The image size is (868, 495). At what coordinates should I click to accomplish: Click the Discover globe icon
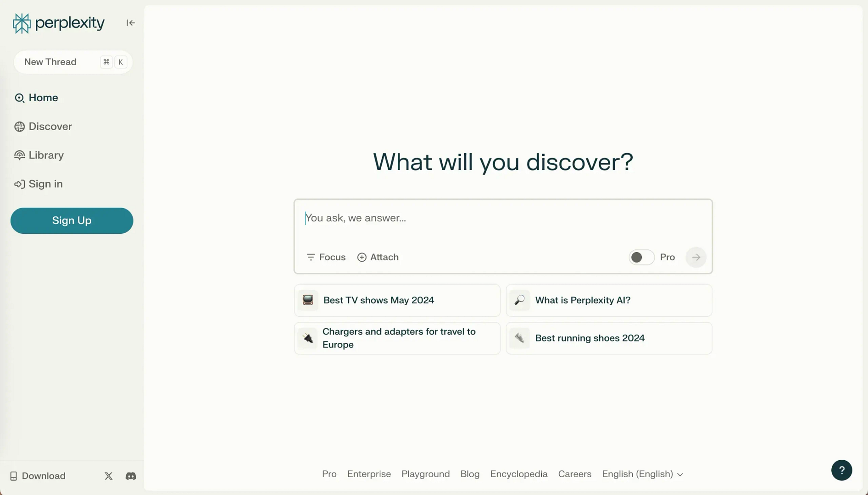(19, 127)
